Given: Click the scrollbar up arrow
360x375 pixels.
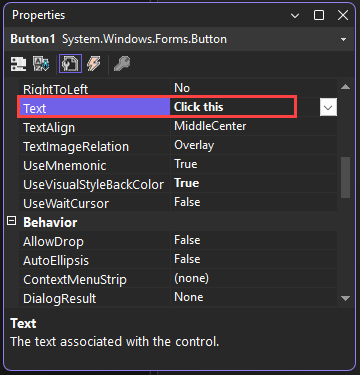Looking at the screenshot, I should pos(346,87).
